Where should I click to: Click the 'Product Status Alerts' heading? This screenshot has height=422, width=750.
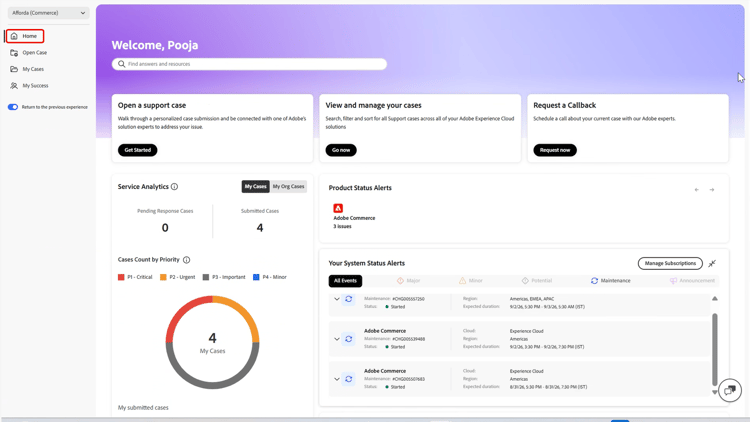360,188
